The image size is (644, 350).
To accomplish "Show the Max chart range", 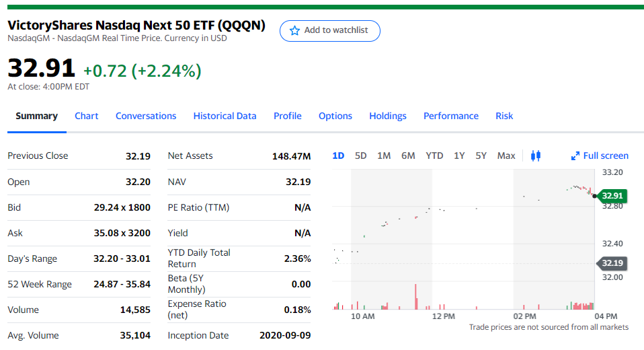I will [506, 156].
